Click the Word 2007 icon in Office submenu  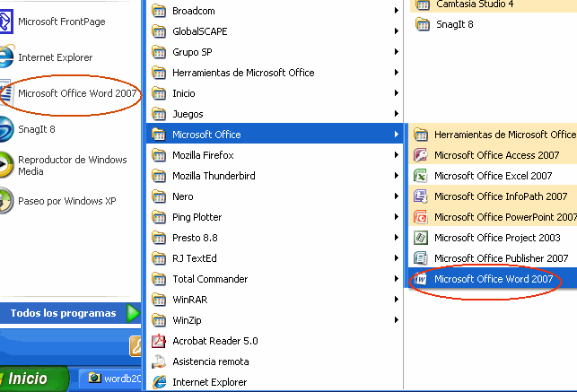[x=420, y=279]
